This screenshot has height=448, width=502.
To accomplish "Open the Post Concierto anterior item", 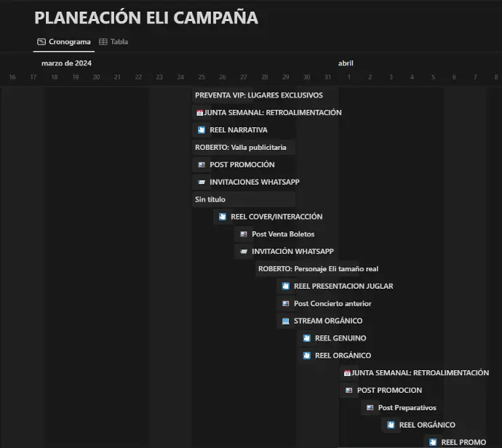I will point(325,303).
